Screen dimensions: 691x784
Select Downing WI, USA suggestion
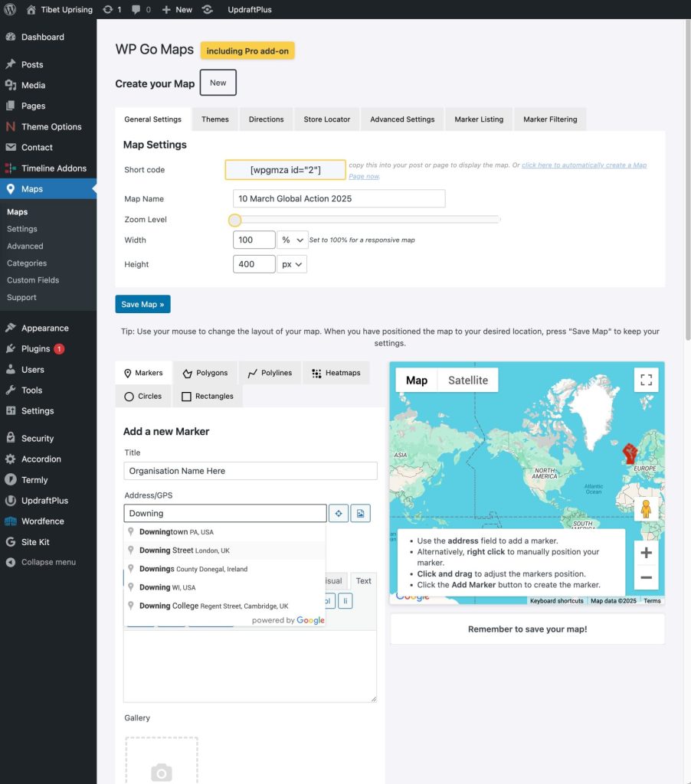coord(224,587)
